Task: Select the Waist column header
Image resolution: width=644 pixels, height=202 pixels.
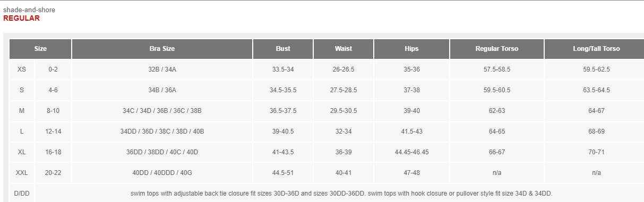Action: [344, 49]
